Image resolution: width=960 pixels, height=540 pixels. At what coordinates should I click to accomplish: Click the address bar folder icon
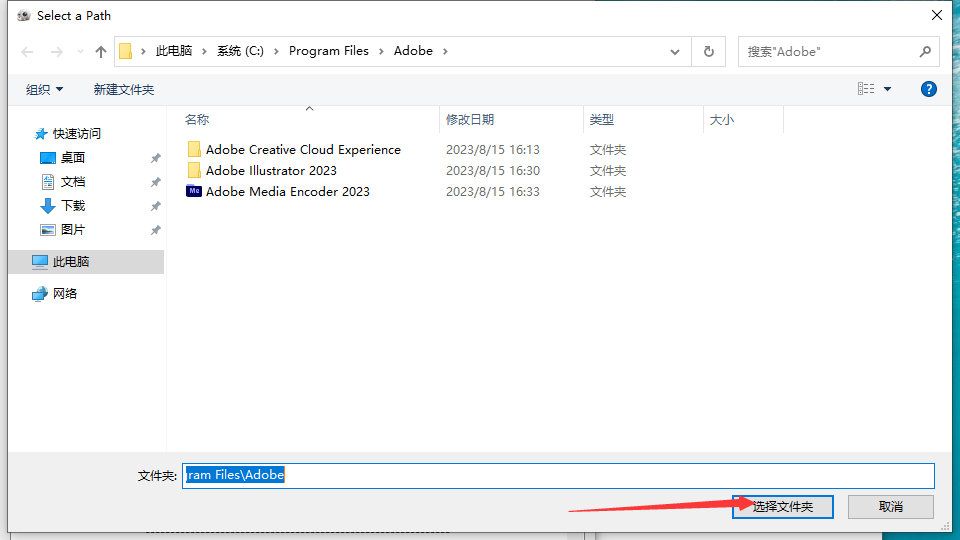coord(126,51)
